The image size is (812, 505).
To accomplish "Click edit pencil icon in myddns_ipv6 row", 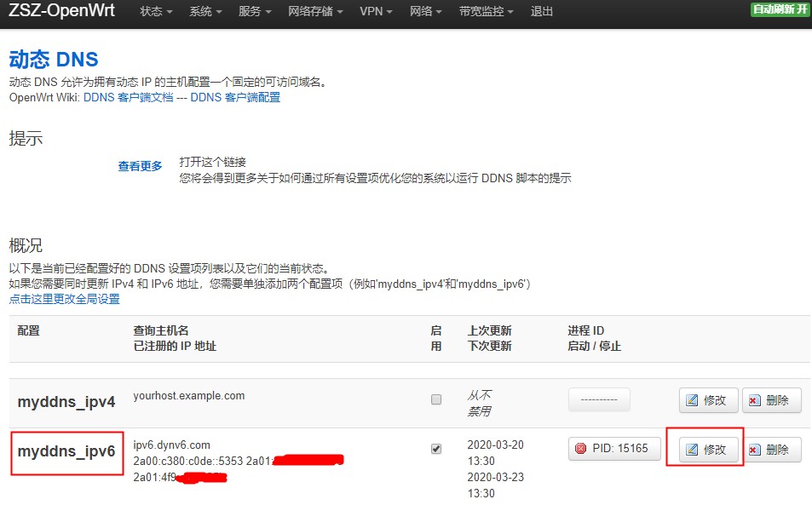I will pyautogui.click(x=692, y=450).
